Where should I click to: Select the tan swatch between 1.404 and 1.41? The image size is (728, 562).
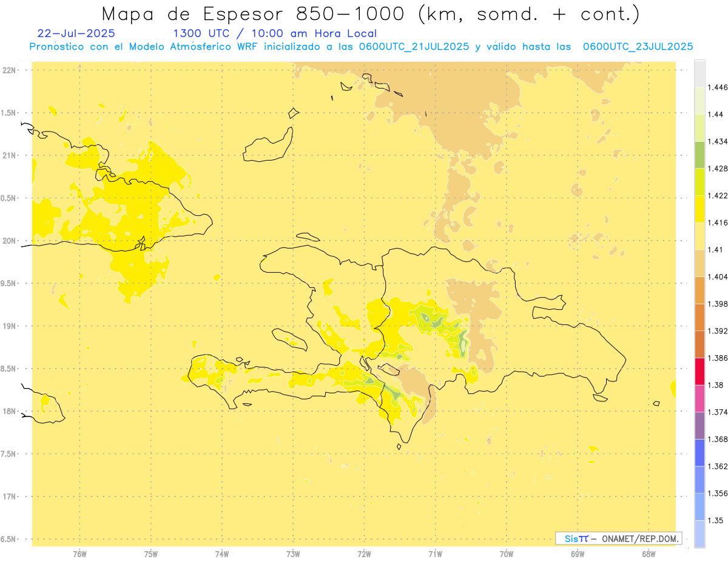(x=699, y=263)
